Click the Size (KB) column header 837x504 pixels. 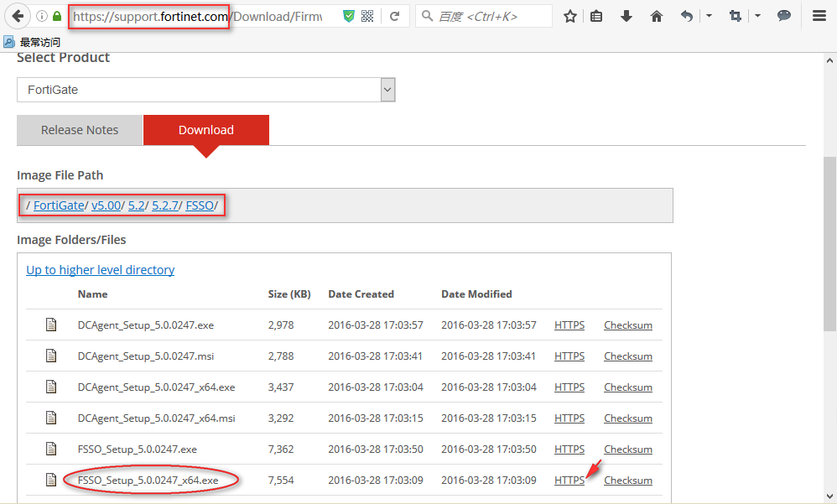pos(289,294)
